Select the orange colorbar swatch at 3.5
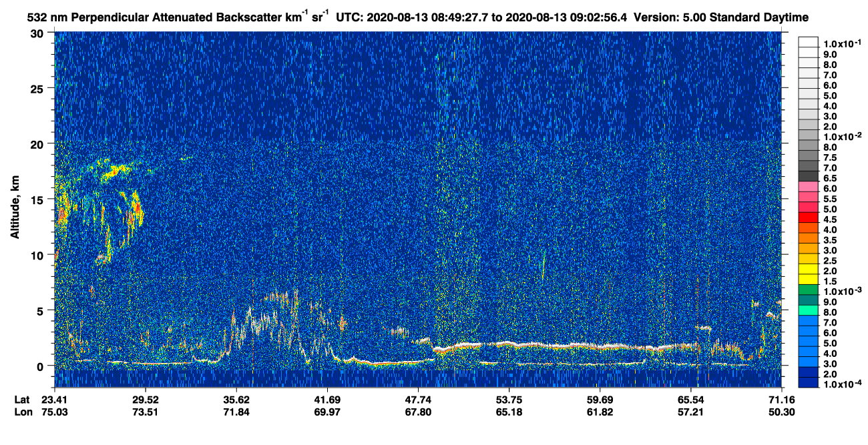The width and height of the screenshot is (868, 445). [x=809, y=240]
